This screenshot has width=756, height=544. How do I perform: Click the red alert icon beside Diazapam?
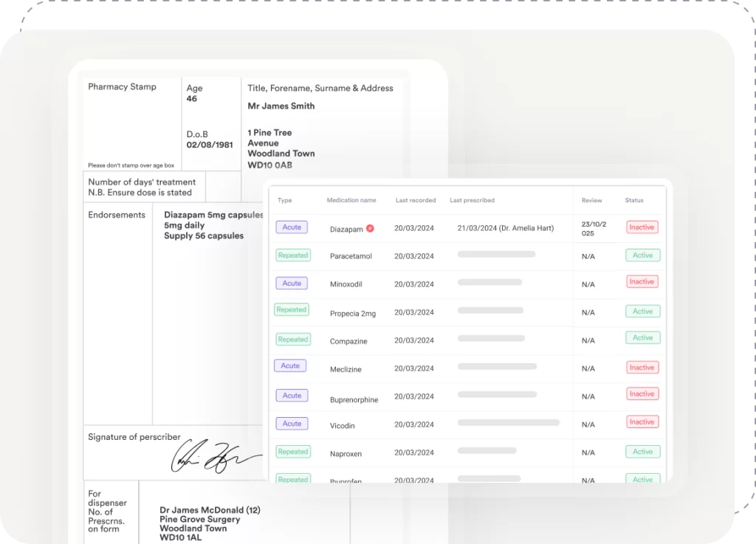(371, 229)
